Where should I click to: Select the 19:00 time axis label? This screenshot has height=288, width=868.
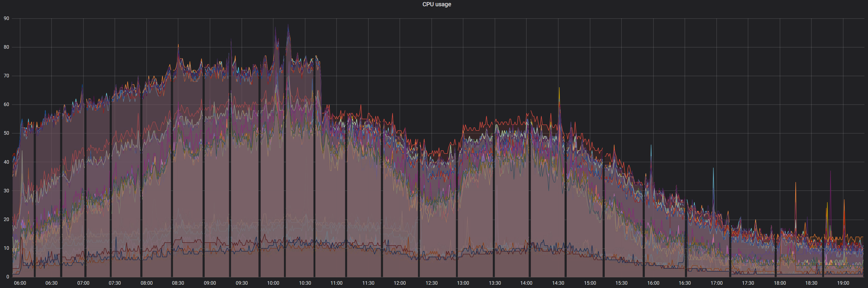point(843,283)
